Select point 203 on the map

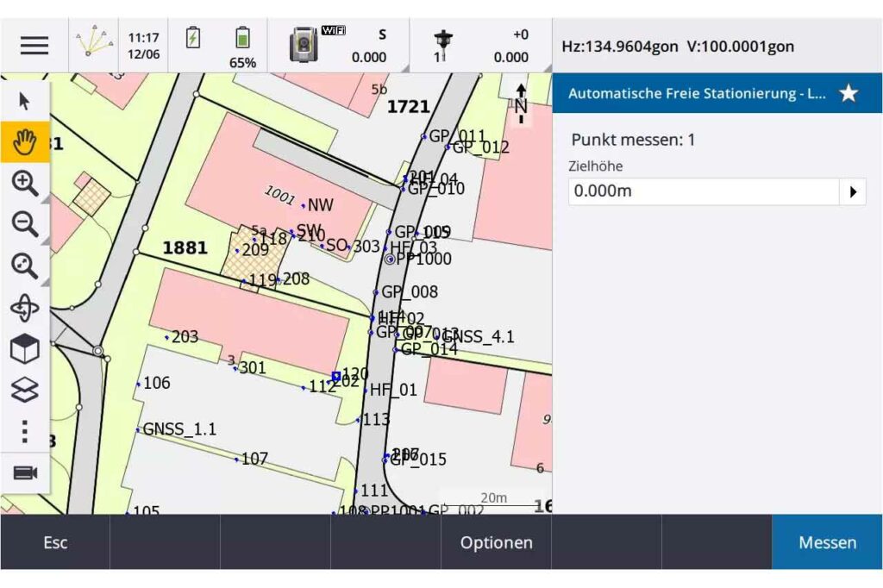[x=166, y=337]
